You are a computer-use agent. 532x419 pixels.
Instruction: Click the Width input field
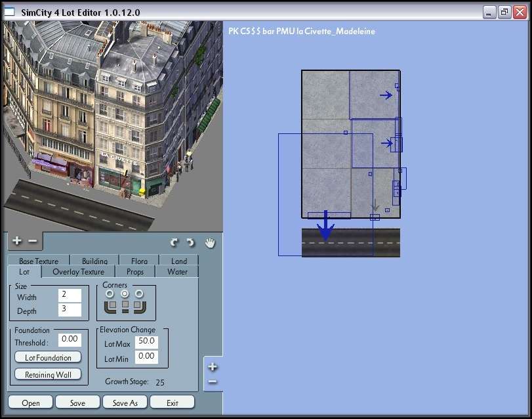[70, 295]
